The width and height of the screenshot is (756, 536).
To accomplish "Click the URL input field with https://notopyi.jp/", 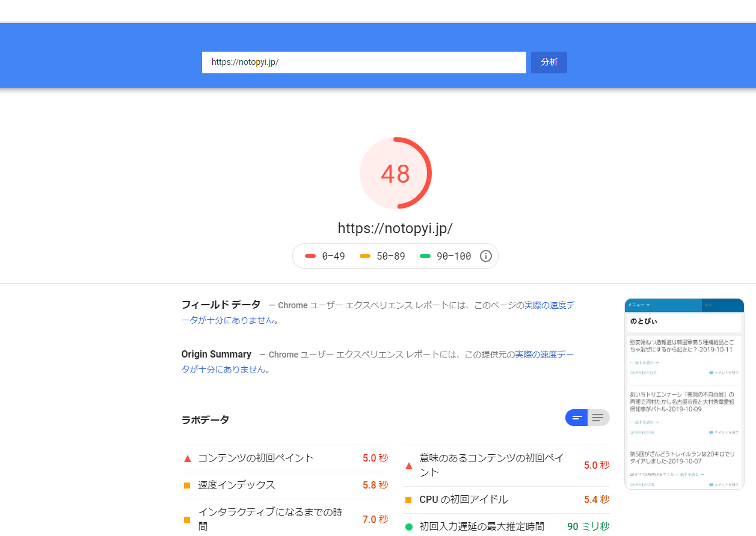I will [x=364, y=62].
